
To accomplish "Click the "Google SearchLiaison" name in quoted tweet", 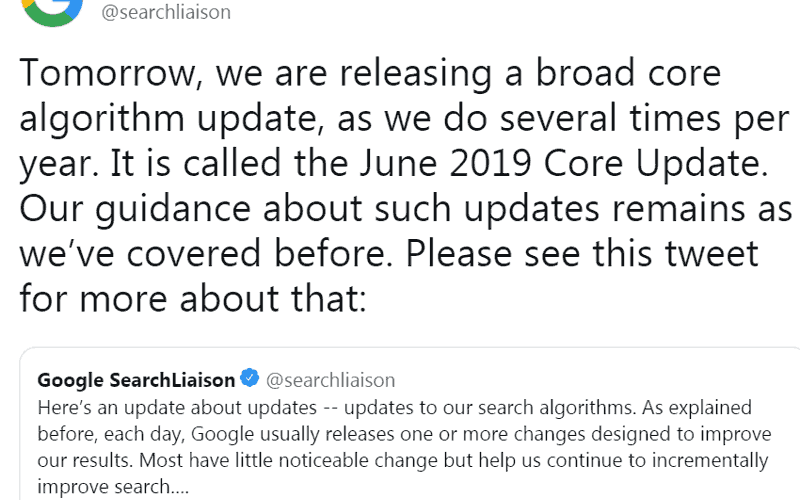I will pos(136,380).
